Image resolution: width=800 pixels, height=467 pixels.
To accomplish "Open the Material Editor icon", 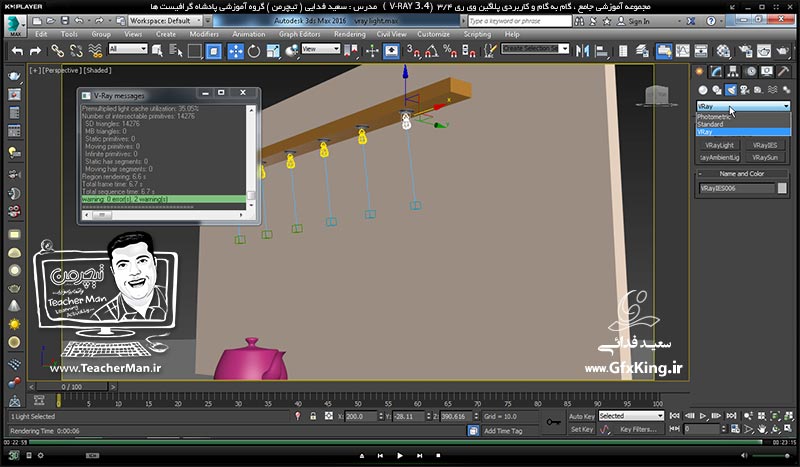I will point(723,51).
